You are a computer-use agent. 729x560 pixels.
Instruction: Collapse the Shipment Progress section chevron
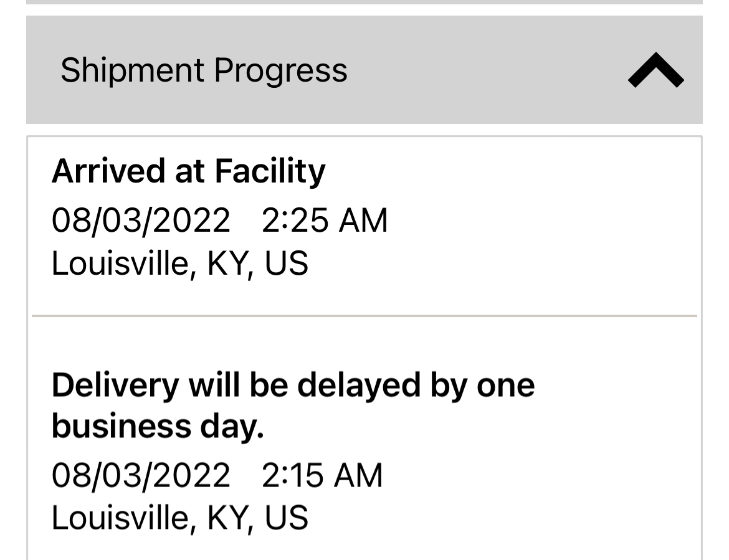[655, 70]
